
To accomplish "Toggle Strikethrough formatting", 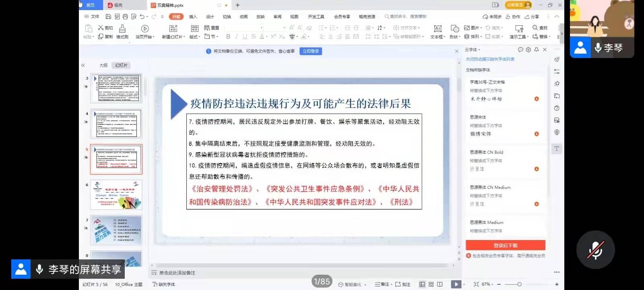I will pos(253,37).
